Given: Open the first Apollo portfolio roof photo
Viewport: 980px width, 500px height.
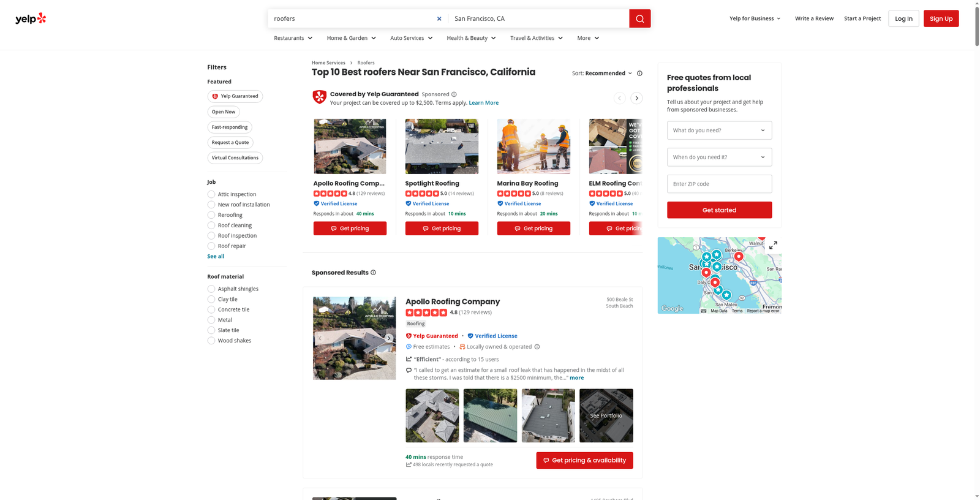Looking at the screenshot, I should pyautogui.click(x=432, y=415).
